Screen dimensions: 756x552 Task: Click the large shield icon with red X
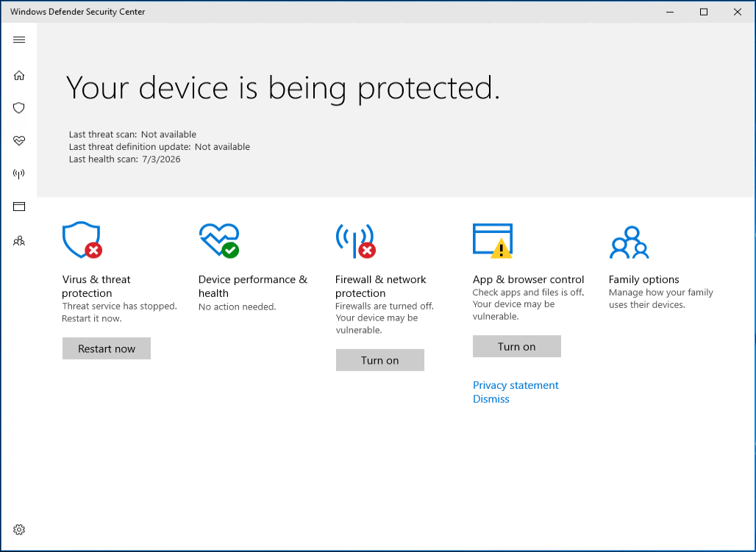tap(82, 240)
